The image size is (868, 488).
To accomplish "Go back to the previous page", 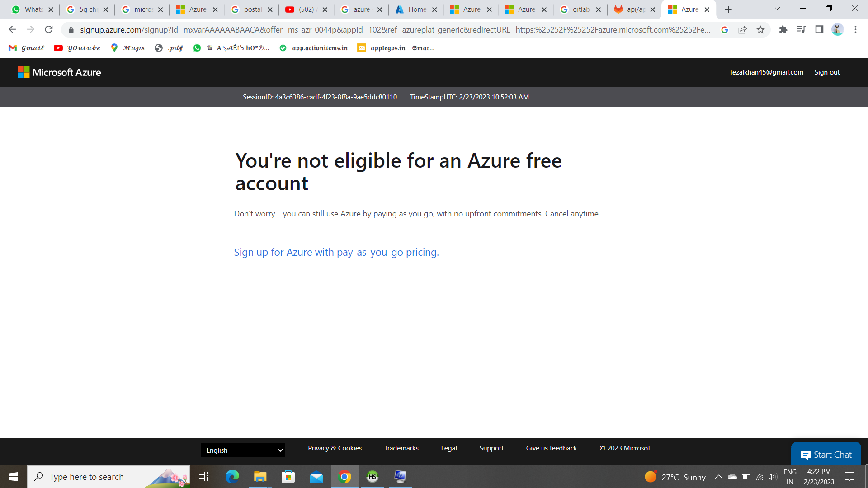I will pos(12,29).
